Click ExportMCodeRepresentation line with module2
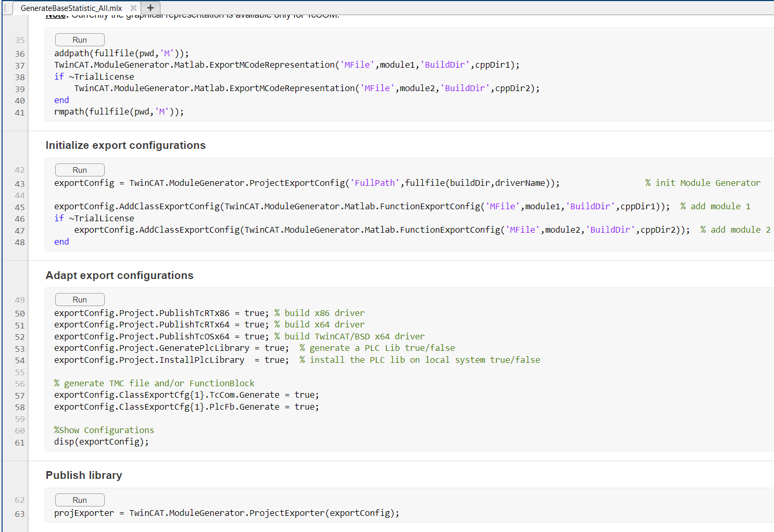The image size is (774, 532). click(x=307, y=88)
